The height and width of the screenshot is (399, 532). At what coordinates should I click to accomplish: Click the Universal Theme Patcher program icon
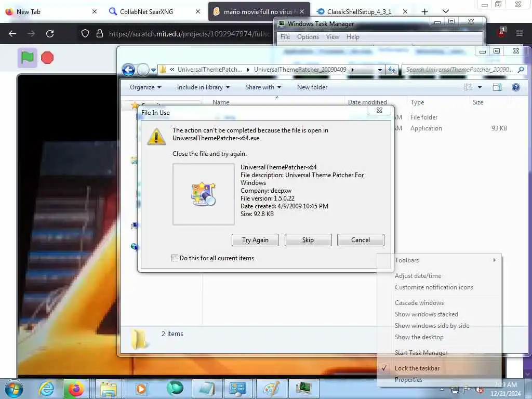pos(203,194)
